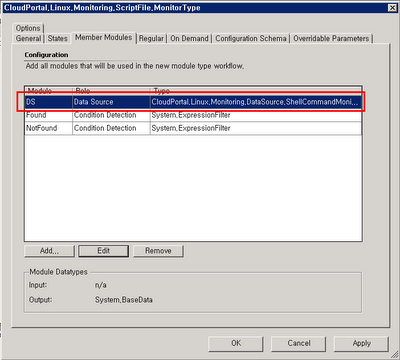This screenshot has width=400, height=360.
Task: Select the DS module row
Action: tap(193, 102)
